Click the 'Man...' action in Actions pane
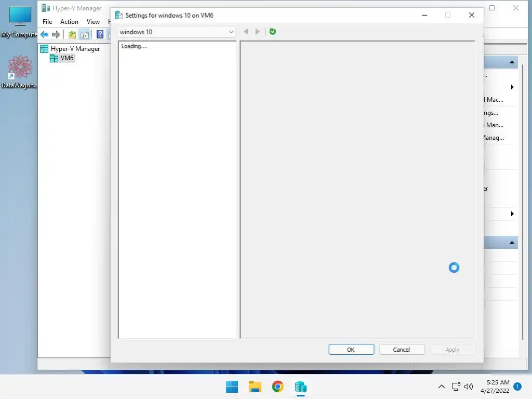 [x=494, y=125]
